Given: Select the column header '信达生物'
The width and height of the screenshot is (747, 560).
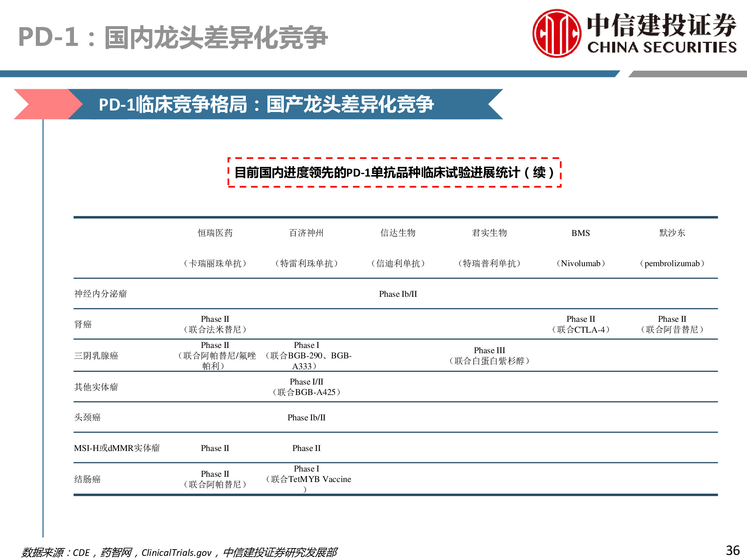Looking at the screenshot, I should click(398, 233).
